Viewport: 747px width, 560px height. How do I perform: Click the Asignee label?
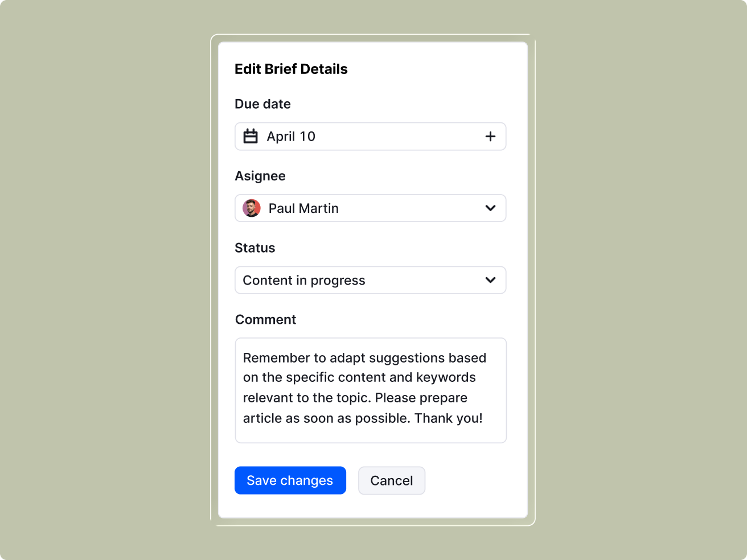pyautogui.click(x=260, y=176)
